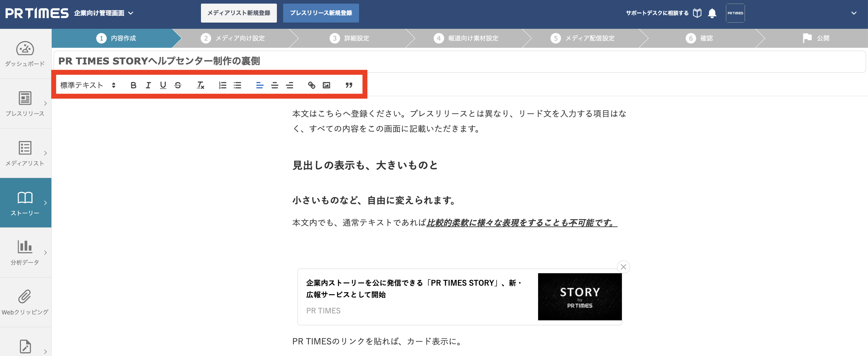Image resolution: width=868 pixels, height=356 pixels.
Task: Click the PR TIMES account avatar
Action: [x=735, y=13]
